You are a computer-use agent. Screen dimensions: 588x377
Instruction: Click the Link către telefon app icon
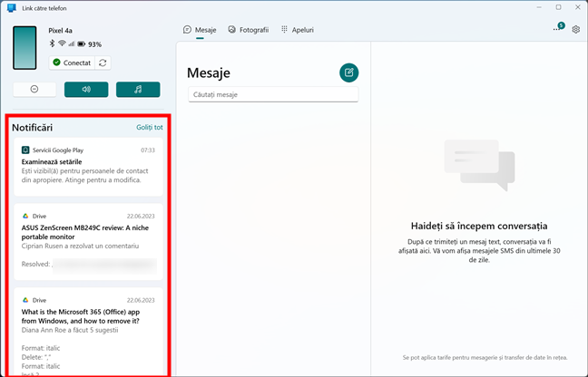pos(12,8)
